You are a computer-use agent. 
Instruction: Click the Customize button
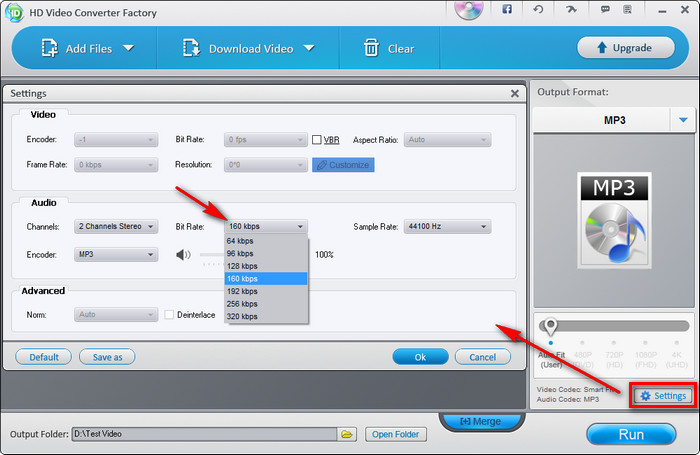(x=343, y=165)
